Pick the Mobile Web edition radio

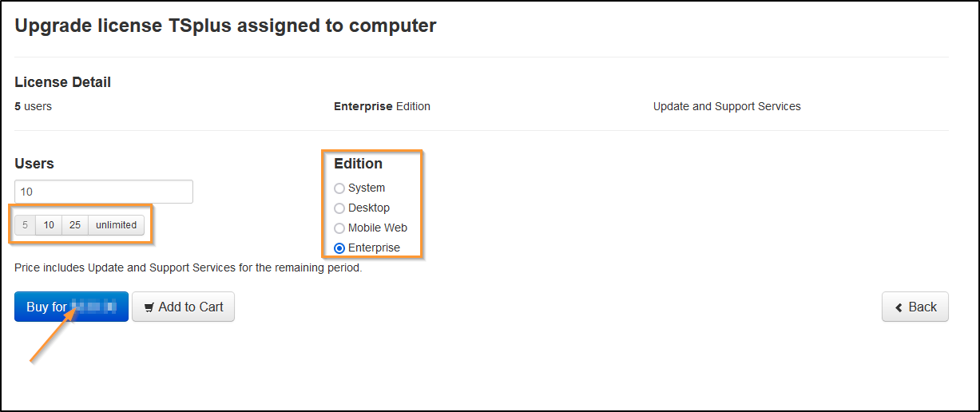[x=339, y=228]
